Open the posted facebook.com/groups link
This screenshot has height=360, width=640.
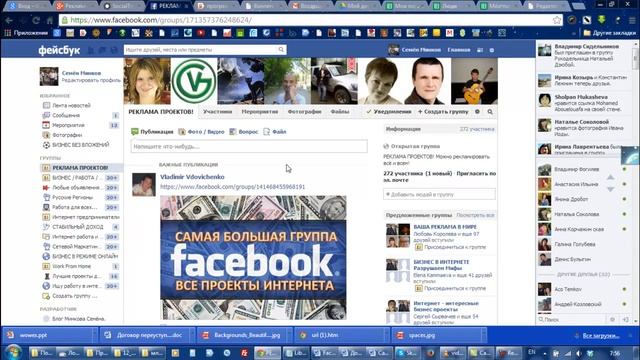tap(232, 187)
